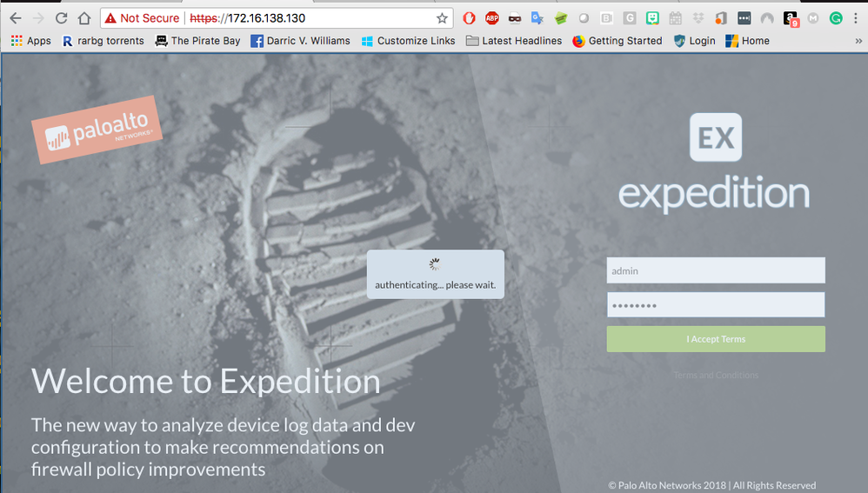The height and width of the screenshot is (493, 868).
Task: Open the Terms and Conditions link
Action: pyautogui.click(x=716, y=375)
